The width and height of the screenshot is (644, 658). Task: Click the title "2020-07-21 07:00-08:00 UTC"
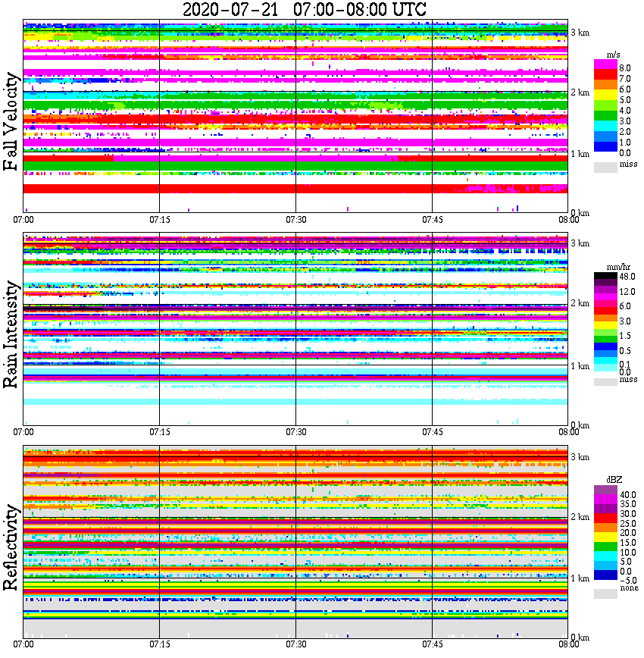click(304, 9)
